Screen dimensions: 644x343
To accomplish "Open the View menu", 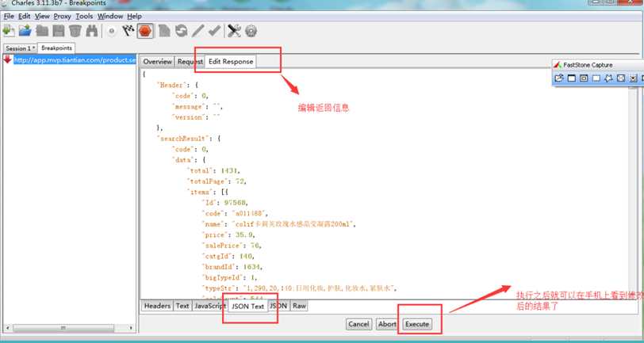I will [42, 17].
